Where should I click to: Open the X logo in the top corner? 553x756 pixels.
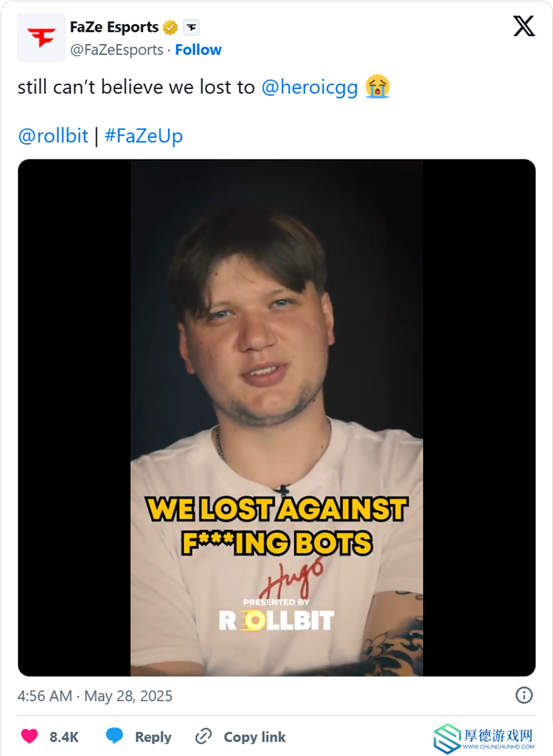tap(523, 26)
